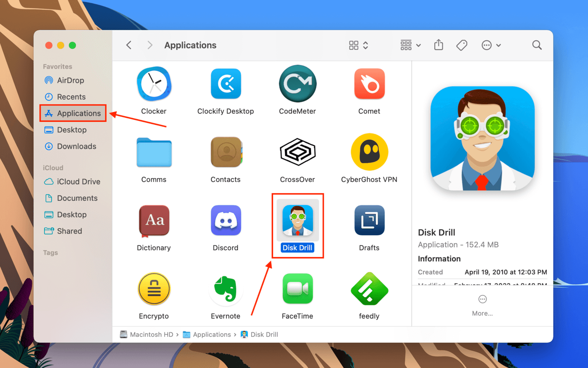Open iCloud Drive in the sidebar
588x368 pixels.
(x=73, y=181)
